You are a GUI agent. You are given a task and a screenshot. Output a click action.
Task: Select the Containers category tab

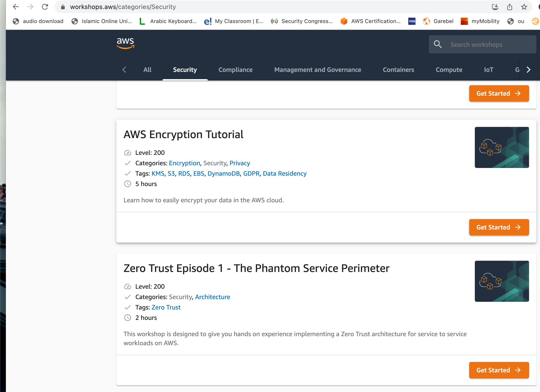click(398, 70)
